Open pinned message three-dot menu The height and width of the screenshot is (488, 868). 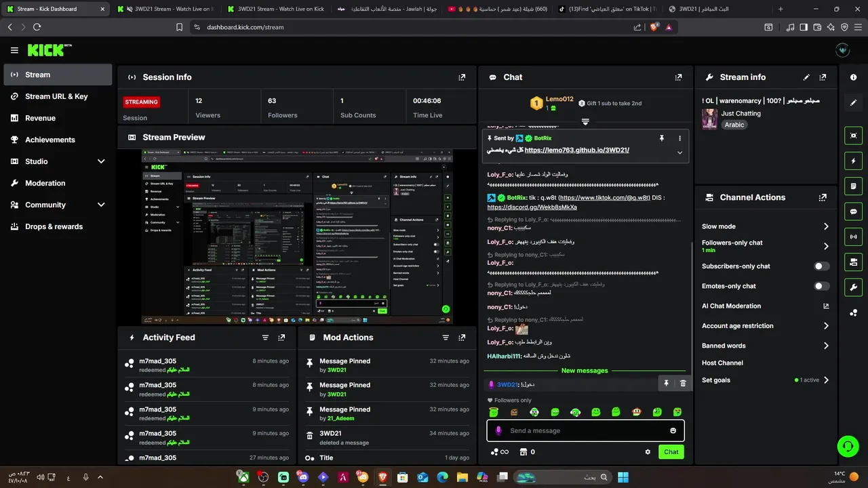pos(679,138)
